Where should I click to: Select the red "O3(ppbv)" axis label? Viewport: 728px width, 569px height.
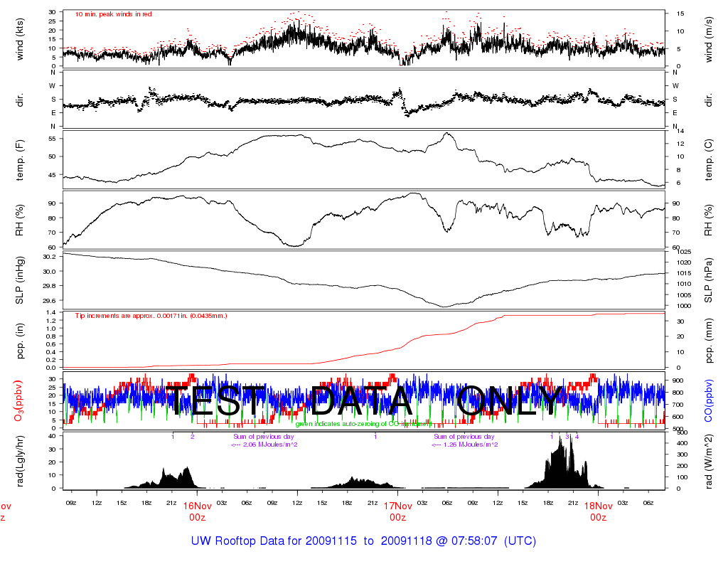[x=18, y=401]
